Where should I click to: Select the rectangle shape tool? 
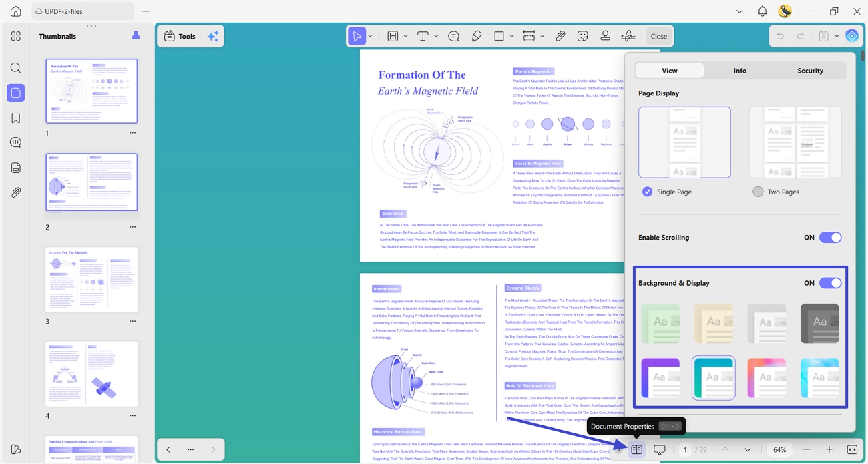(499, 36)
